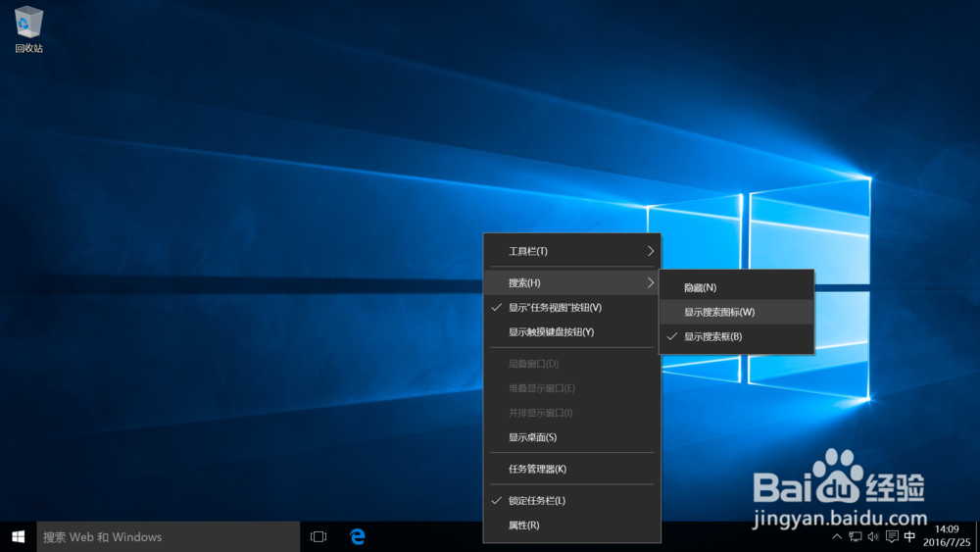Viewport: 980px width, 552px height.
Task: Switch the input method indicator 中
Action: tap(910, 536)
